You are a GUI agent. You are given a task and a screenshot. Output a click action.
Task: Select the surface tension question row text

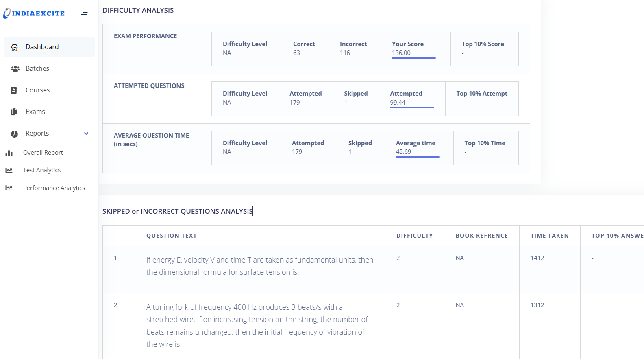pos(260,266)
